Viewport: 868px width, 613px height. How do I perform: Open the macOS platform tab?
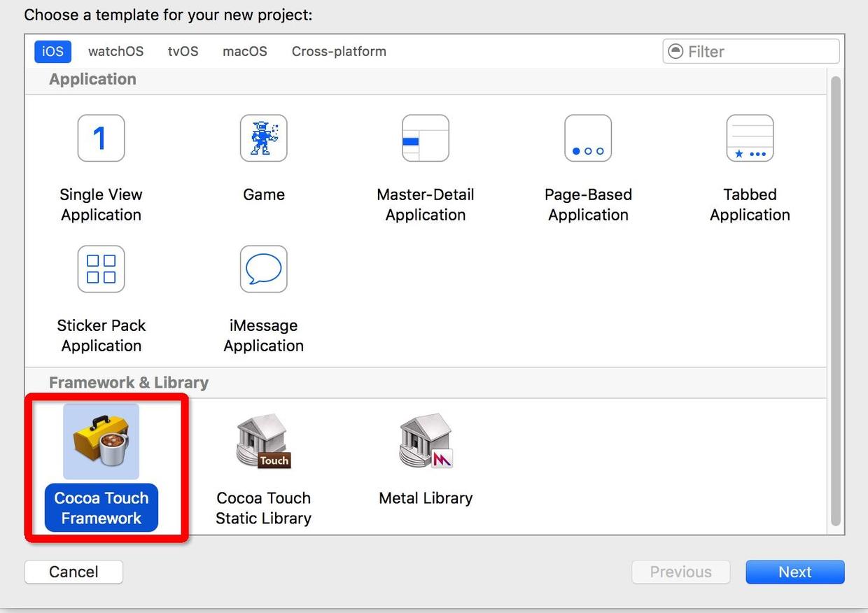click(x=244, y=52)
